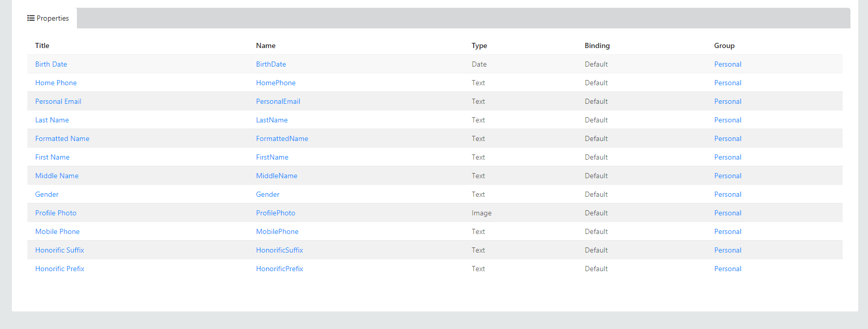Click the Honorific Prefix title link
This screenshot has width=868, height=329.
[x=59, y=269]
